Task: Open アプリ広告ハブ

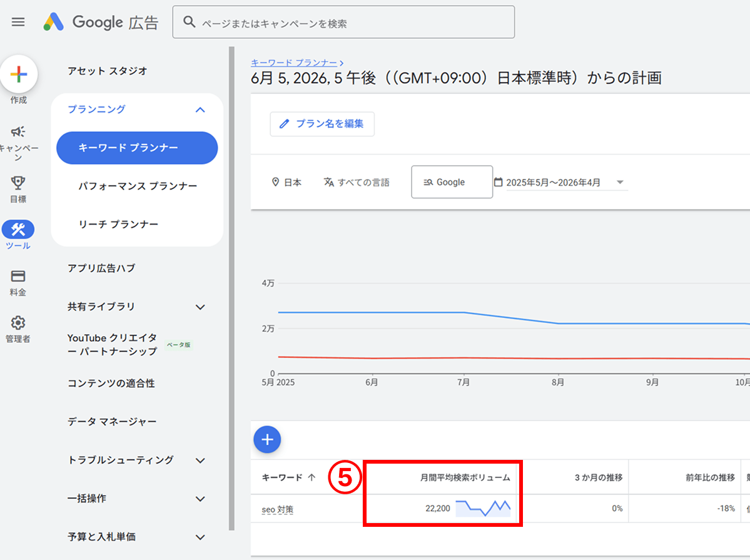Action: 101,268
